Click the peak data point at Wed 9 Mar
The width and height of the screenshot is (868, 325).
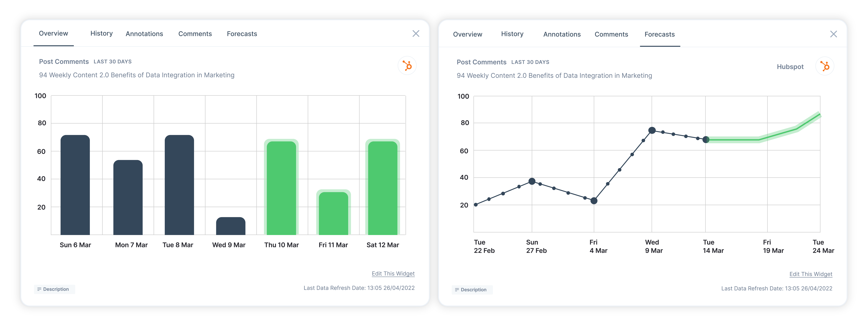coord(652,130)
